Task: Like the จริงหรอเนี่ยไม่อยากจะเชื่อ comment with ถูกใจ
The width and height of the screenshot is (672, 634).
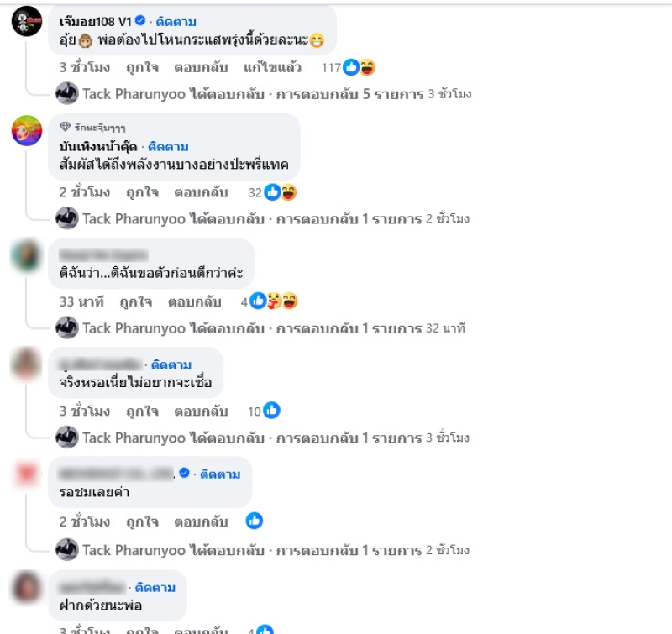Action: pos(142,411)
